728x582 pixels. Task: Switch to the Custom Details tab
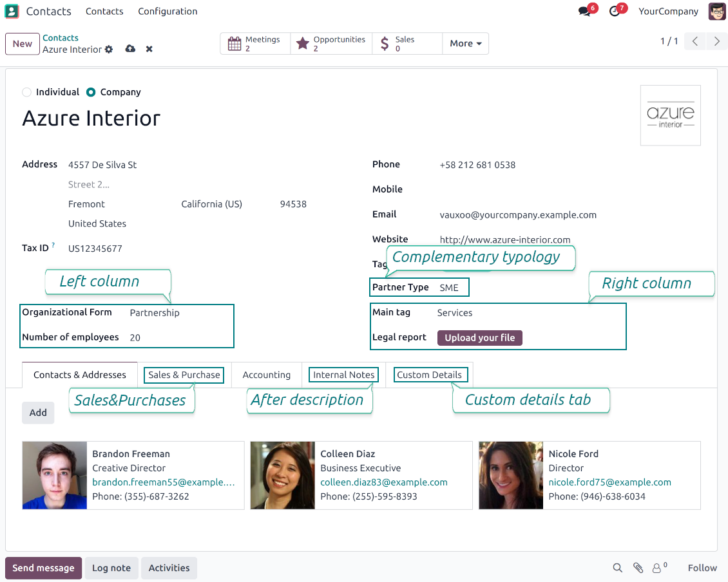430,375
